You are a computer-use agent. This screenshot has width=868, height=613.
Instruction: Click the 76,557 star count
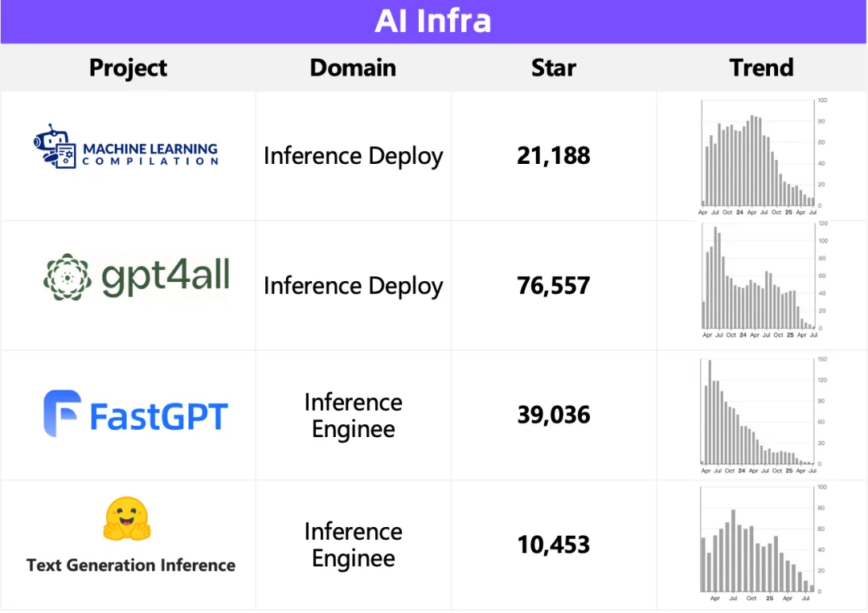tap(554, 286)
